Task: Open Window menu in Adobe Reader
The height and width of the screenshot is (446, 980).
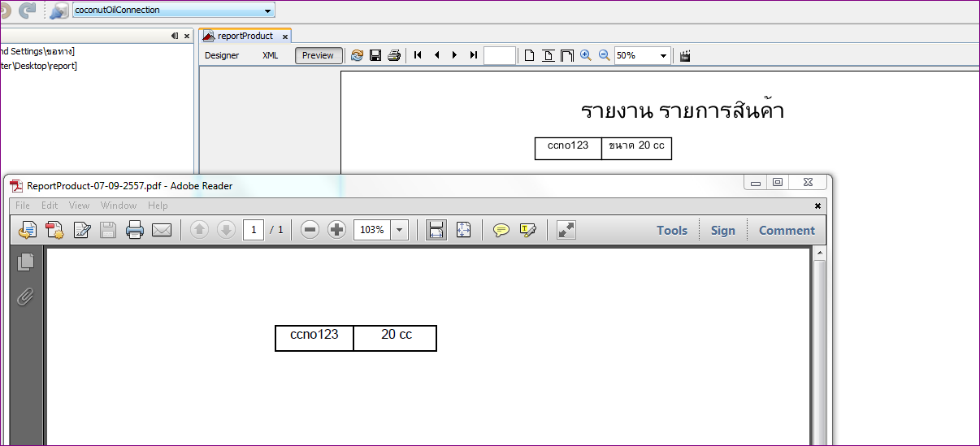Action: pyautogui.click(x=119, y=206)
